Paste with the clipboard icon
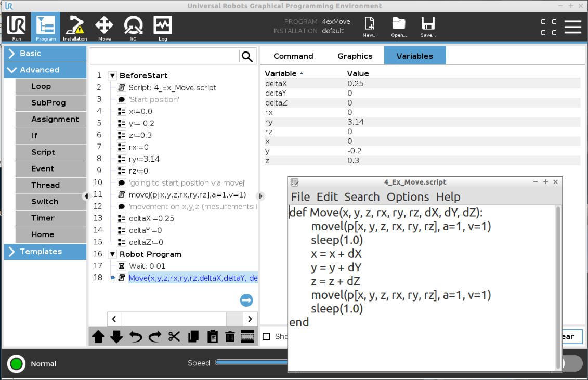Viewport: 588px width, 380px height. (212, 336)
